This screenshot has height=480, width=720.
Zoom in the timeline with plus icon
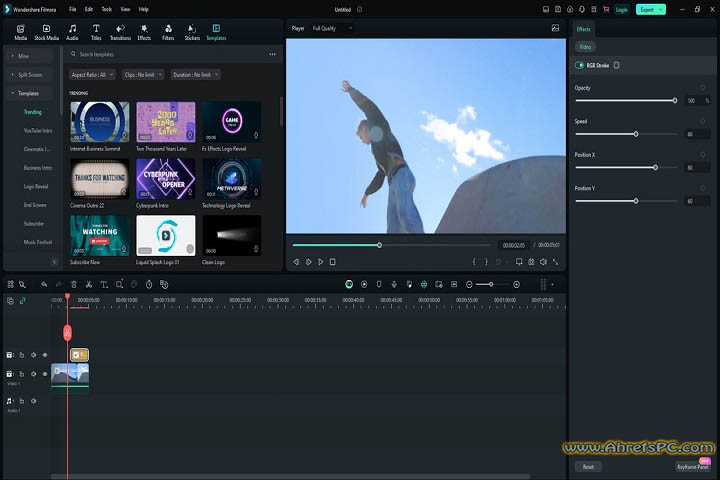[x=517, y=285]
